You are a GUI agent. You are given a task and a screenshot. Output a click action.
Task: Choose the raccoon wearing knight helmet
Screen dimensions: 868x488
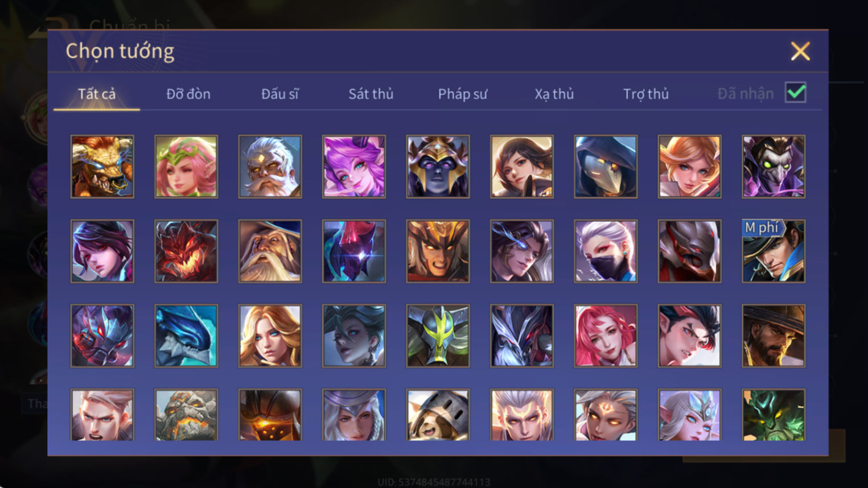click(x=438, y=415)
